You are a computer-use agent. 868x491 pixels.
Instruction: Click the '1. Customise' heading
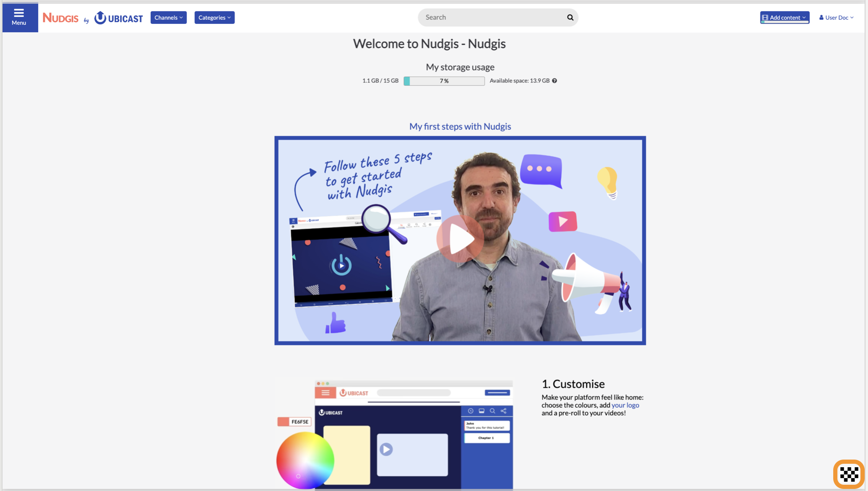[x=573, y=384]
